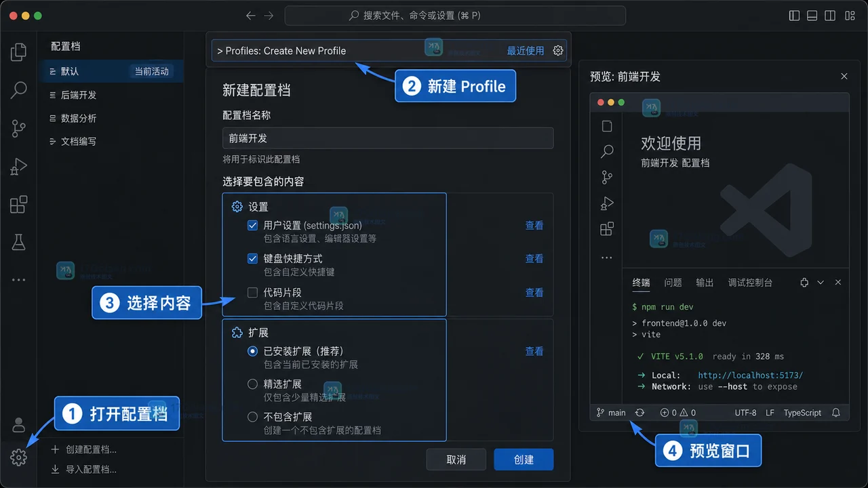868x488 pixels.
Task: Open Run and Debug in the main activity bar
Action: 19,166
